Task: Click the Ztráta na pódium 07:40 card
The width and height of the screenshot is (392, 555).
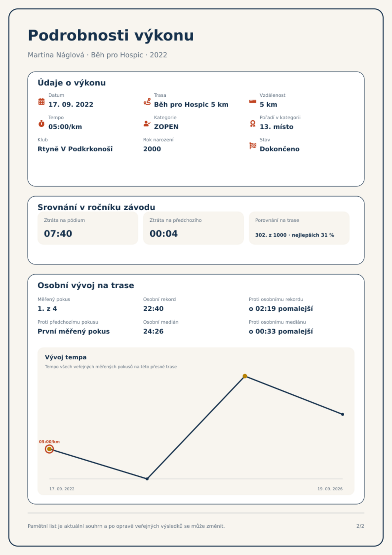Action: click(x=88, y=228)
